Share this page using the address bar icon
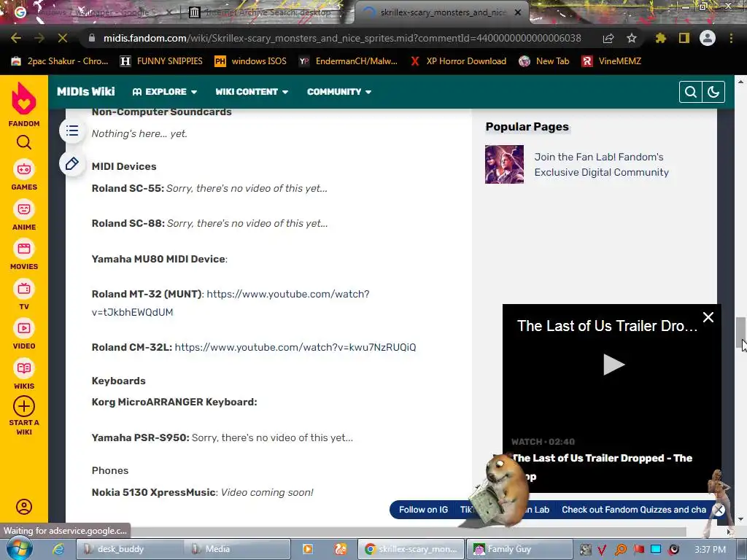The image size is (747, 560). click(608, 38)
